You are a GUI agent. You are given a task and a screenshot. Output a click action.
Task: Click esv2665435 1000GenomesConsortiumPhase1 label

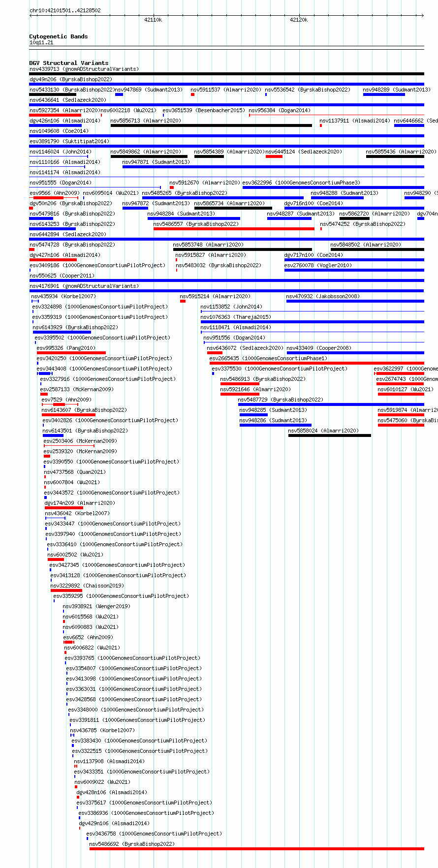(268, 358)
